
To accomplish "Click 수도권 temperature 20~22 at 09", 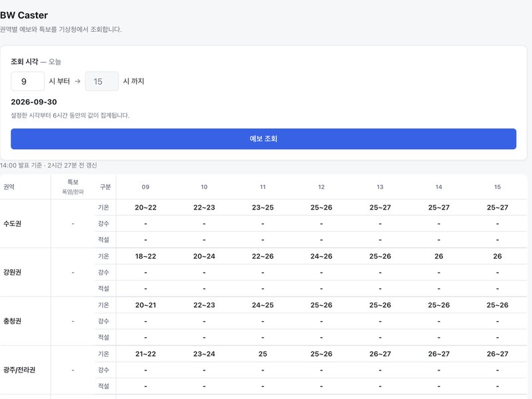I will pyautogui.click(x=146, y=207).
